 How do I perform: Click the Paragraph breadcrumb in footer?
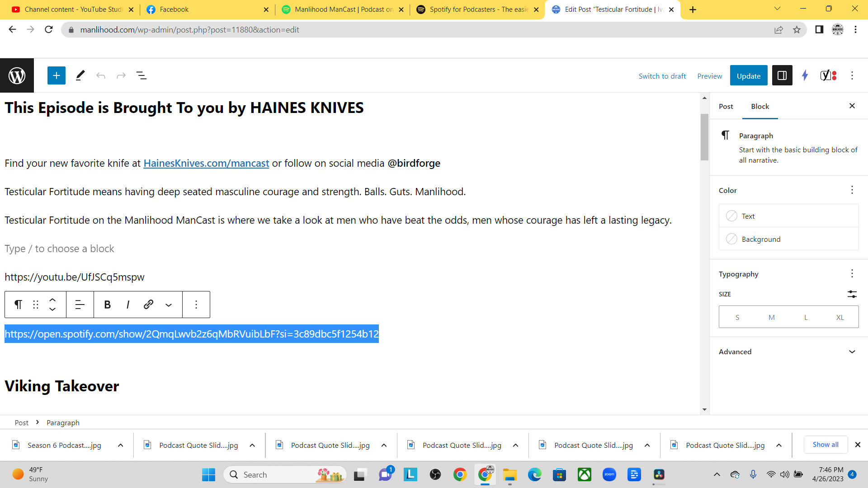click(x=63, y=422)
